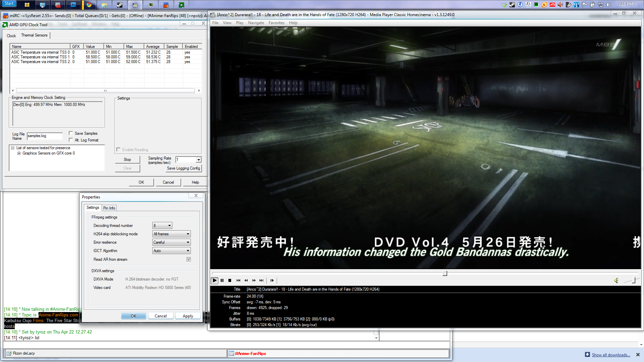
Task: Open Error resilience dropdown
Action: [172, 242]
